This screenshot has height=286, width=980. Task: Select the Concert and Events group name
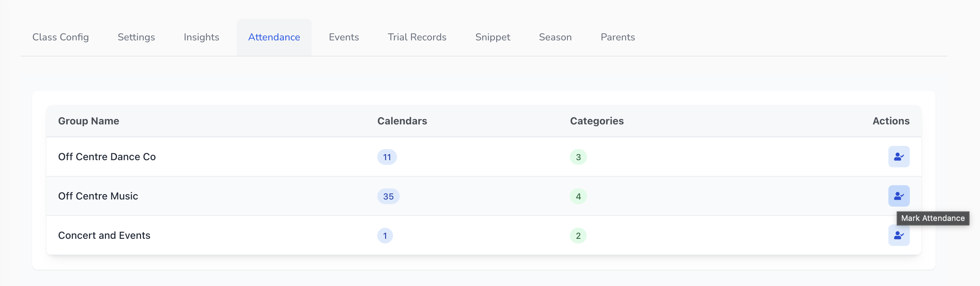pos(104,236)
